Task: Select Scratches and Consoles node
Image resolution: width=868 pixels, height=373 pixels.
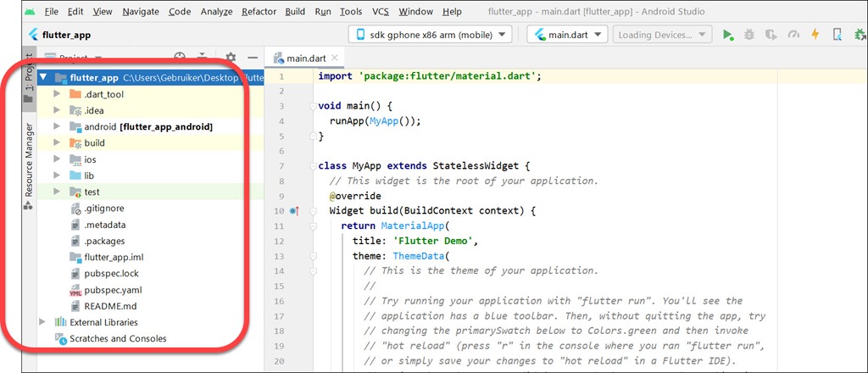Action: pos(118,338)
